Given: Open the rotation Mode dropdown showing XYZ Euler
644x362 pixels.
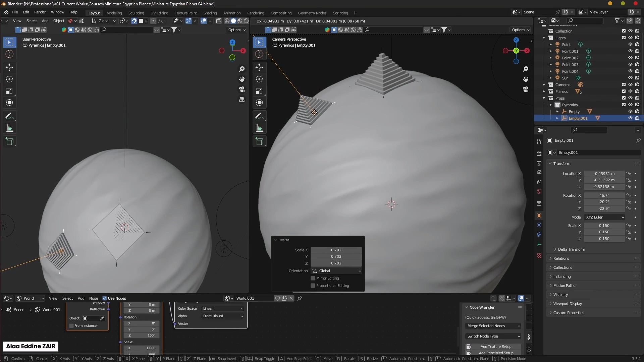Looking at the screenshot, I should pyautogui.click(x=604, y=217).
